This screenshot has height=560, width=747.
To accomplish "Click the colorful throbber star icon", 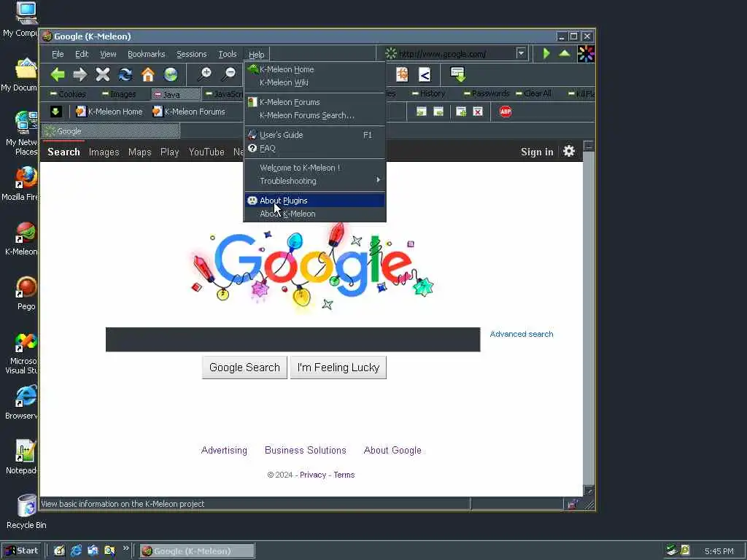I will [x=586, y=54].
